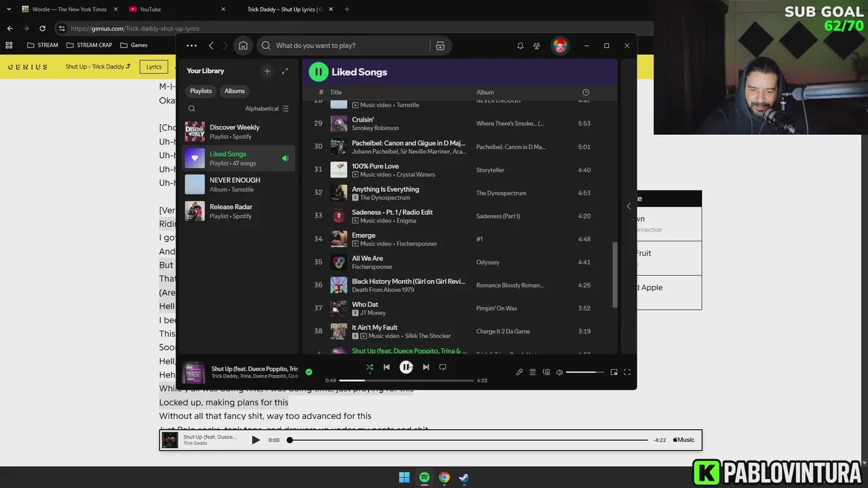The image size is (868, 488).
Task: Open Spotify notifications bell
Action: pos(520,45)
